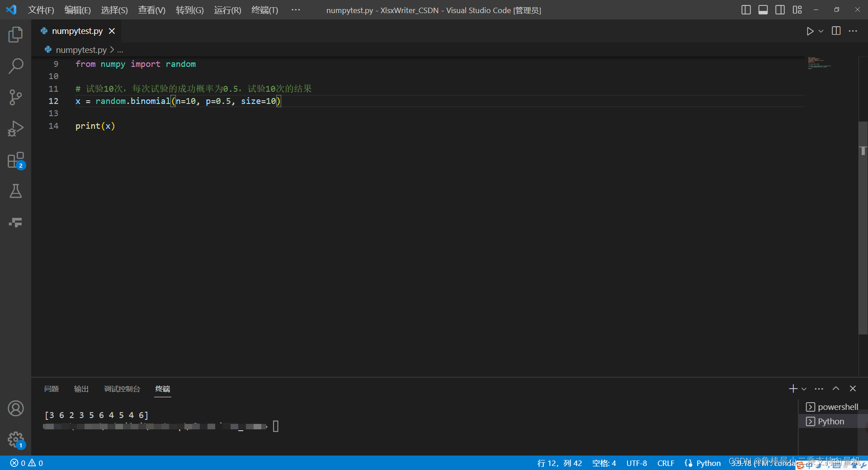868x470 pixels.
Task: Click the 行 12, 列 42 cursor position
Action: (x=559, y=463)
